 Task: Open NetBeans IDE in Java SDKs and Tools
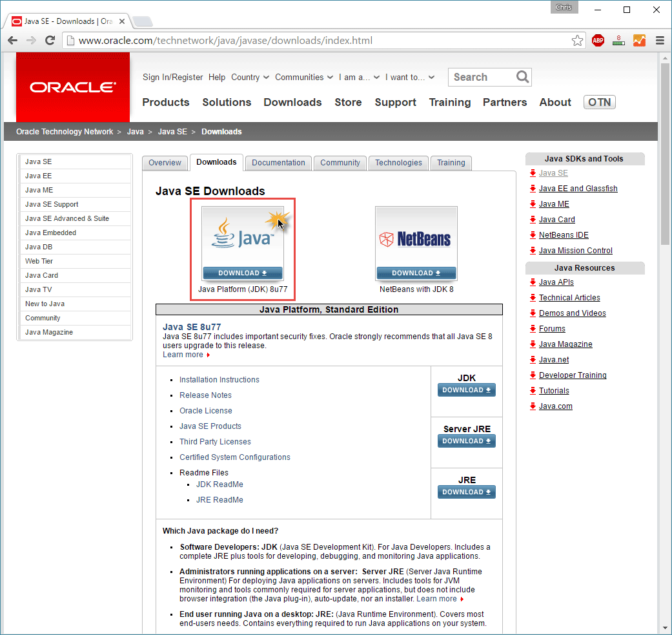pyautogui.click(x=564, y=235)
